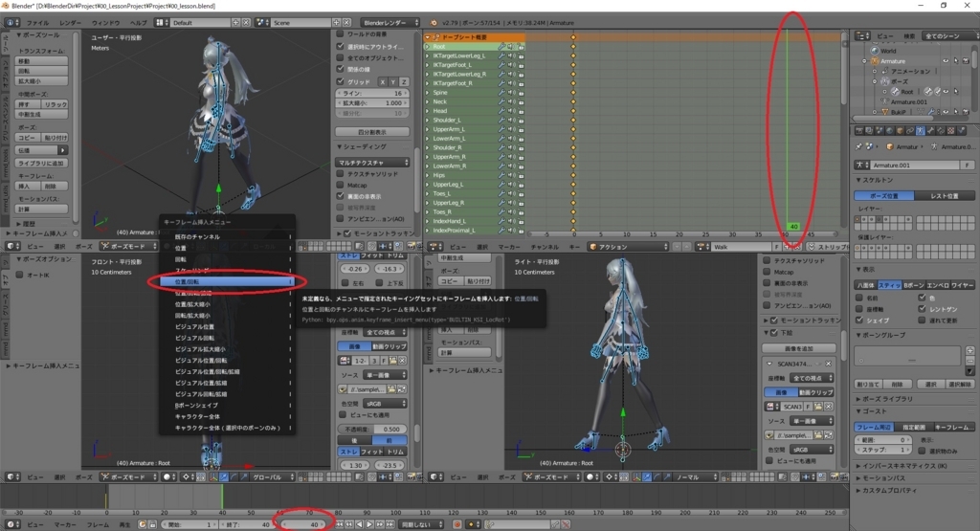This screenshot has width=980, height=531.
Task: Click the auto keyframe record button
Action: [x=457, y=524]
